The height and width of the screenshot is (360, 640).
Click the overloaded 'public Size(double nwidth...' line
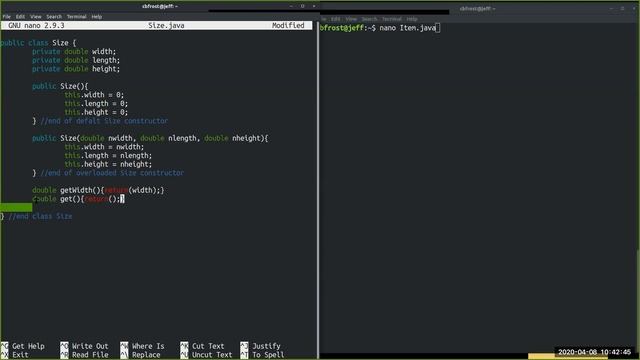tap(150, 138)
